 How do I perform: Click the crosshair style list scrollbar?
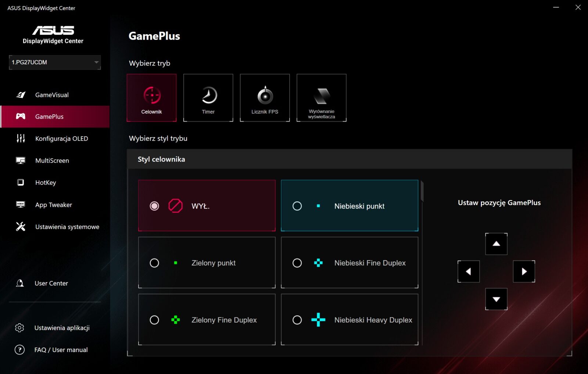point(422,192)
